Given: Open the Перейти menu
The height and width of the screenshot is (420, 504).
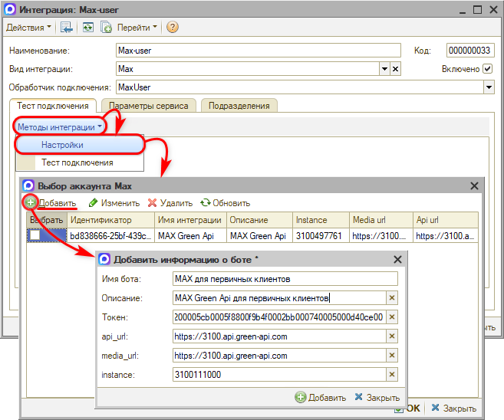Looking at the screenshot, I should coord(137,28).
